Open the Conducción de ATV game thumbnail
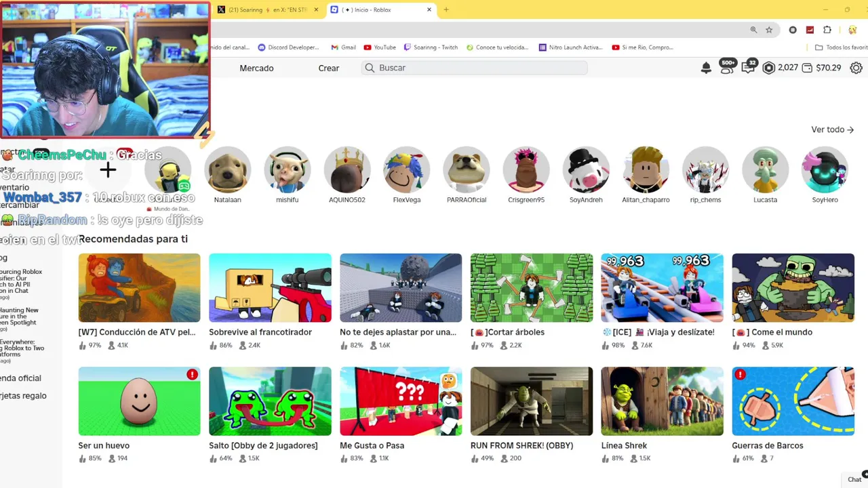Viewport: 868px width, 488px height. (x=139, y=288)
